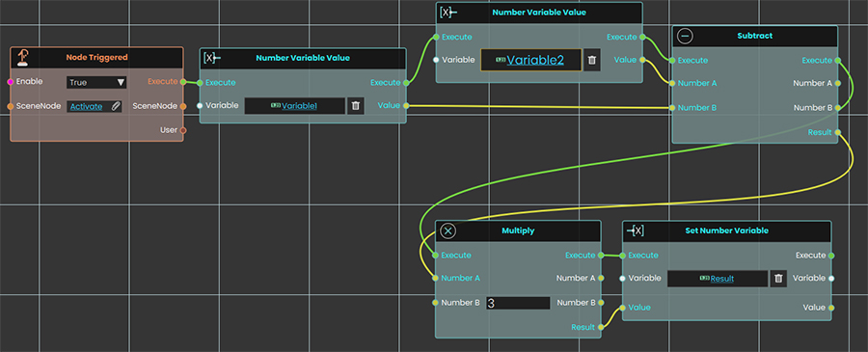Viewport: 868px width, 352px height.
Task: Edit the Multiply Number B value field
Action: pos(518,303)
